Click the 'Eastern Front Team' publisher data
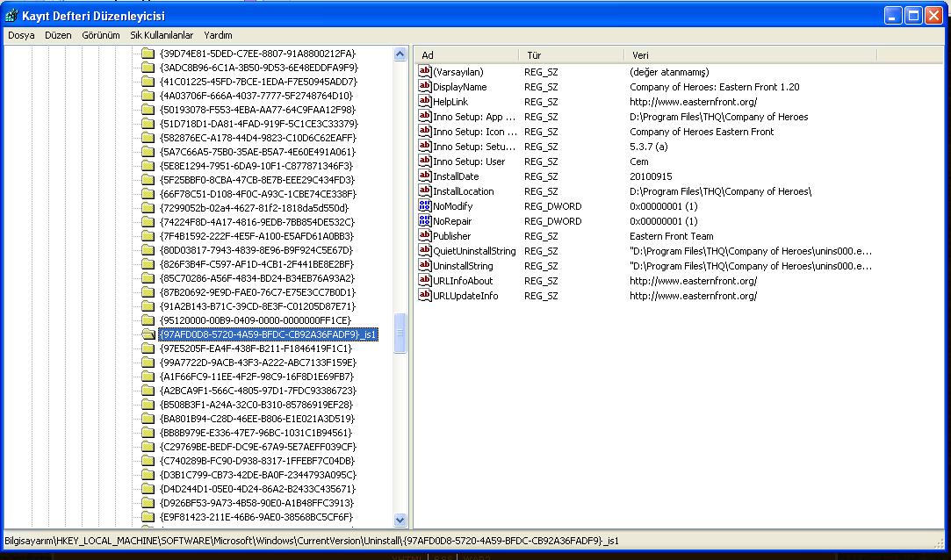 (x=672, y=236)
